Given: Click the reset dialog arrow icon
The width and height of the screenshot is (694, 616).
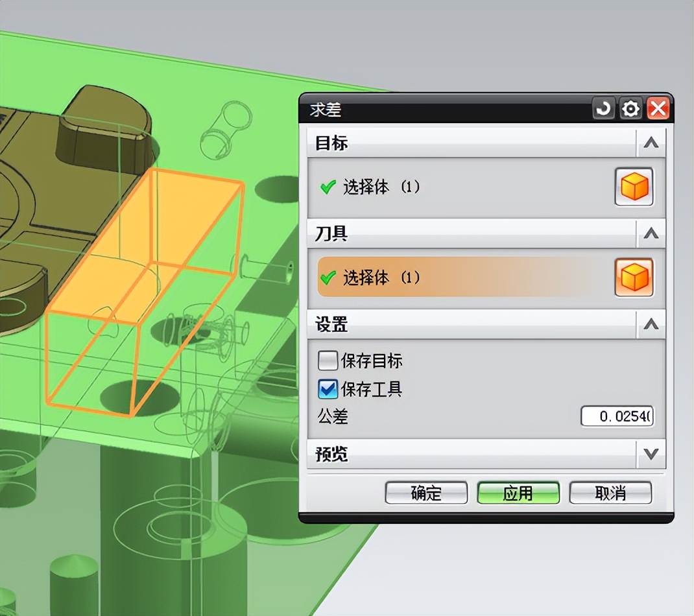Looking at the screenshot, I should coord(602,108).
